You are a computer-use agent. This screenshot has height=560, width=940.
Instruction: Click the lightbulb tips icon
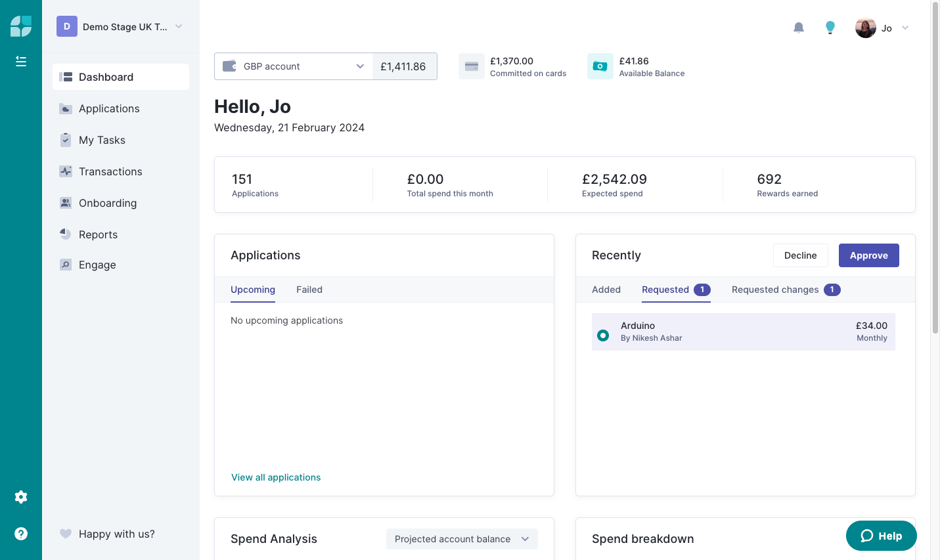pyautogui.click(x=830, y=28)
